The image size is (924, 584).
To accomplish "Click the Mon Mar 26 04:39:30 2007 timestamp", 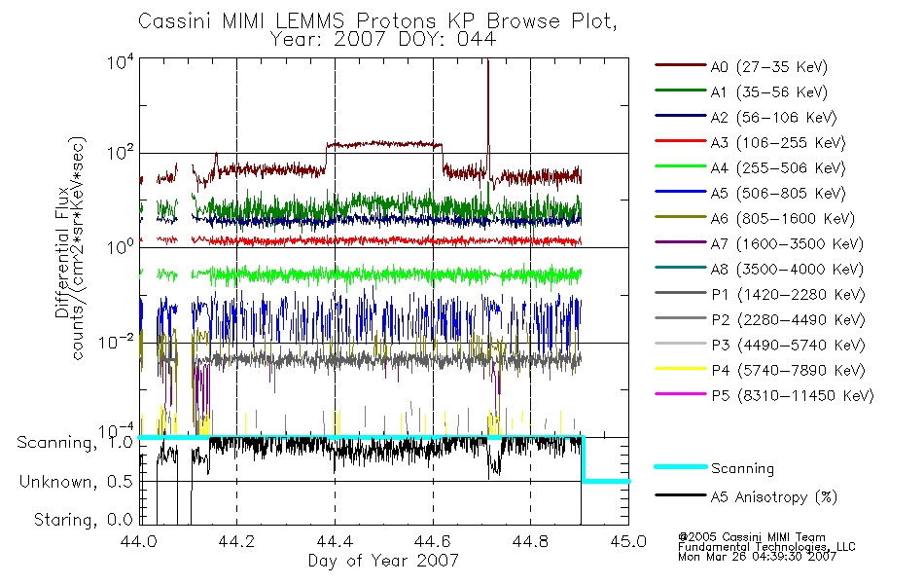I will pyautogui.click(x=757, y=557).
